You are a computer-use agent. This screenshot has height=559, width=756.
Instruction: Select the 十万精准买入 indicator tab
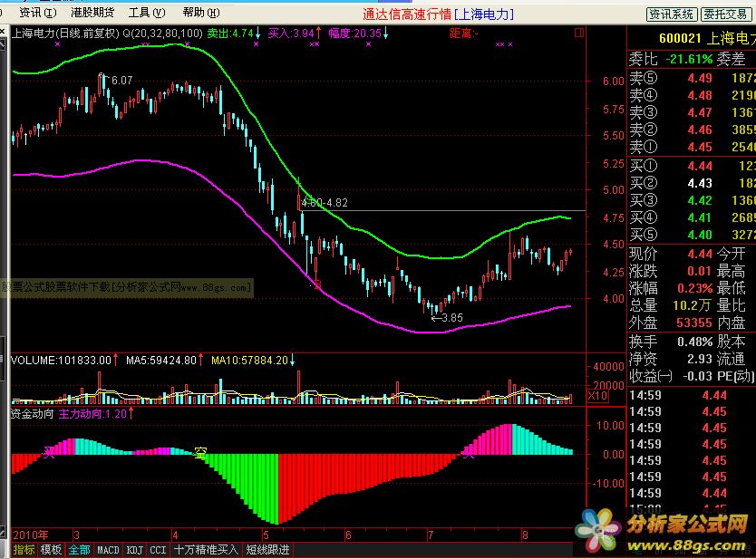point(206,549)
